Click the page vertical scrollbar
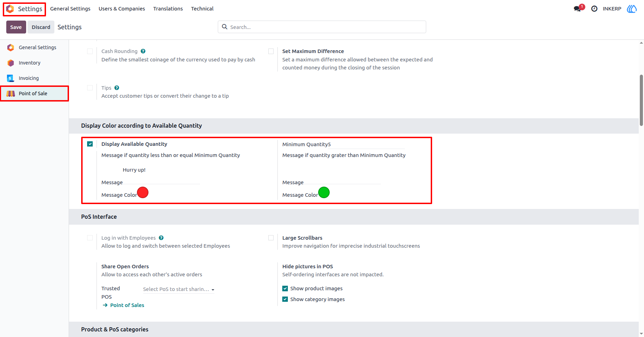 tap(641, 100)
